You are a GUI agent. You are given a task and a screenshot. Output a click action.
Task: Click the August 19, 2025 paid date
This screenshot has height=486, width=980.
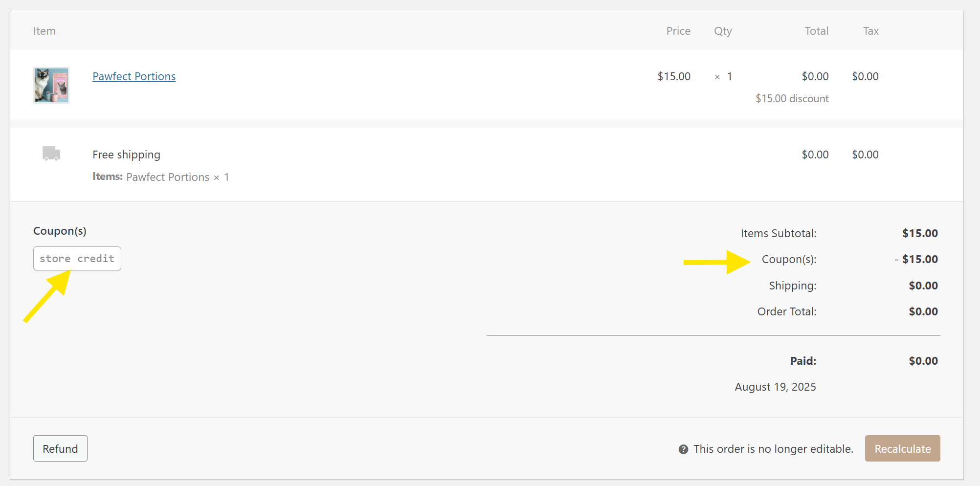tap(775, 387)
